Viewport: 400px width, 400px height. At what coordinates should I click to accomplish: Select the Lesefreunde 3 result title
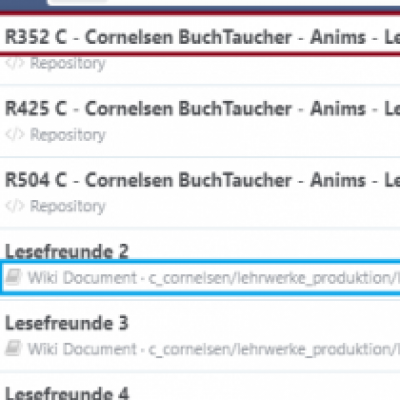(67, 323)
